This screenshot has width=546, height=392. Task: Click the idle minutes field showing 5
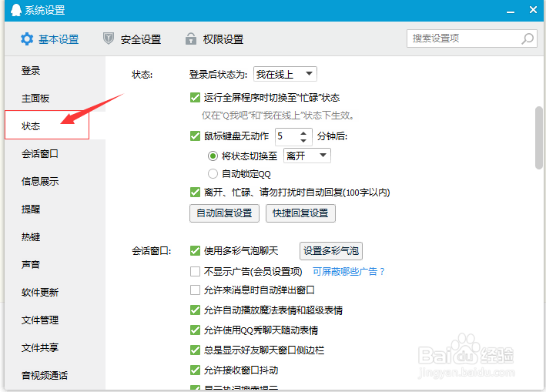coord(286,136)
